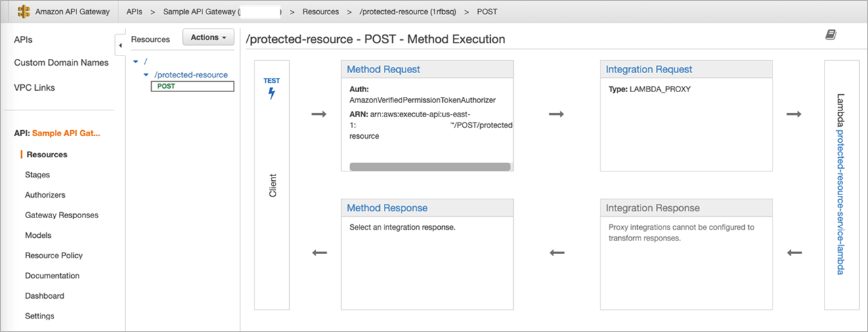Image resolution: width=868 pixels, height=332 pixels.
Task: Select the POST method in the tree
Action: coord(192,86)
